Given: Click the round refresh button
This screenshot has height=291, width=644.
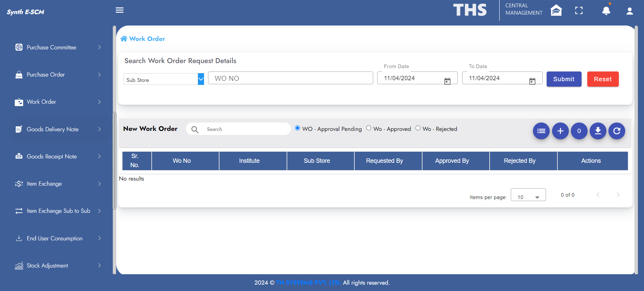Looking at the screenshot, I should point(616,131).
